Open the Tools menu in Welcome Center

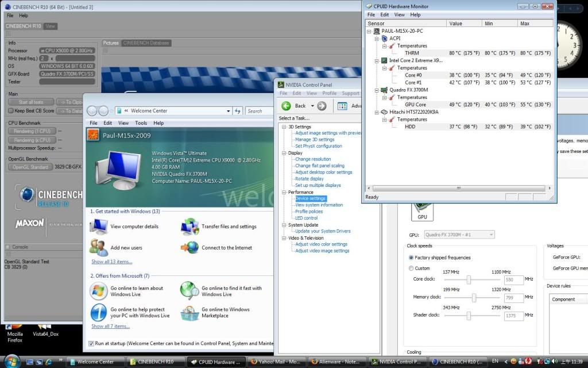point(141,123)
